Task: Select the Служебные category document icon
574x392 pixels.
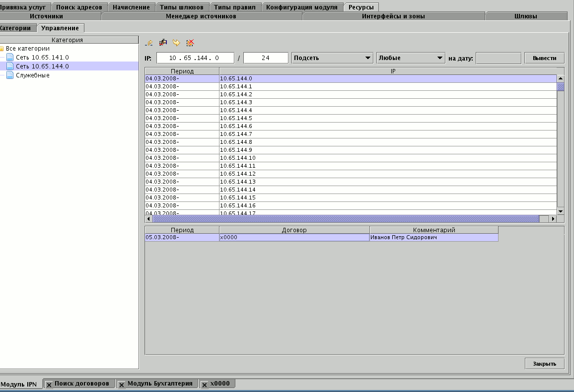Action: tap(10, 75)
